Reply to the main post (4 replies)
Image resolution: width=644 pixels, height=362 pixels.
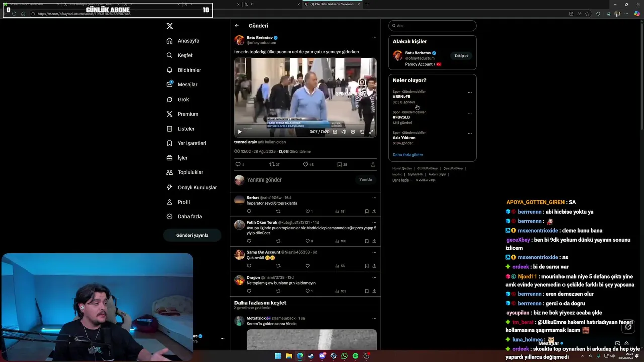pos(240,164)
